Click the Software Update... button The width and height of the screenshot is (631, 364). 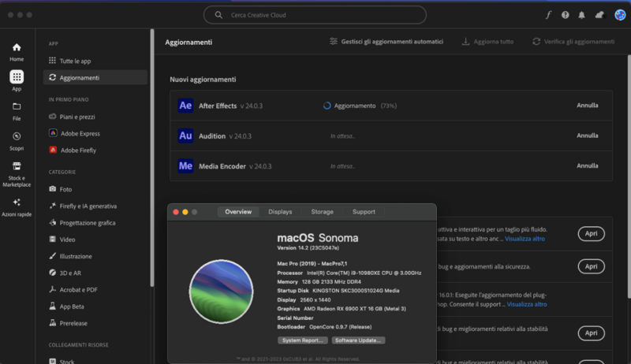coord(359,340)
